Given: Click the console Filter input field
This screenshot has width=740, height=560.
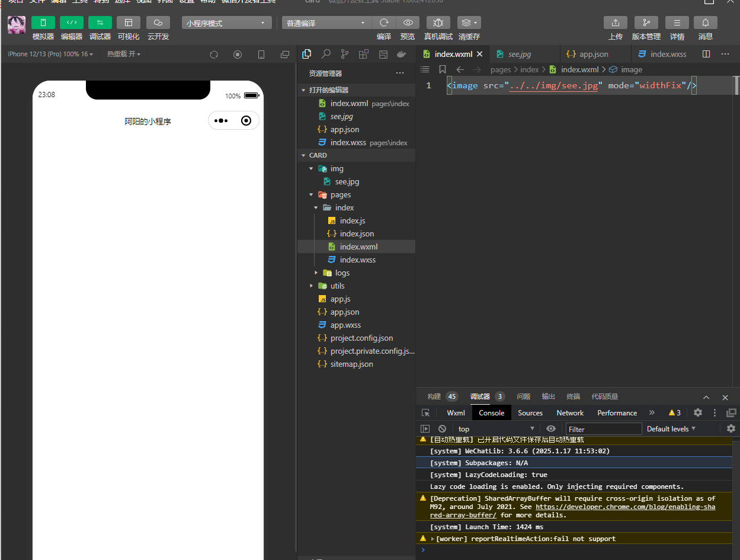Looking at the screenshot, I should coord(604,429).
